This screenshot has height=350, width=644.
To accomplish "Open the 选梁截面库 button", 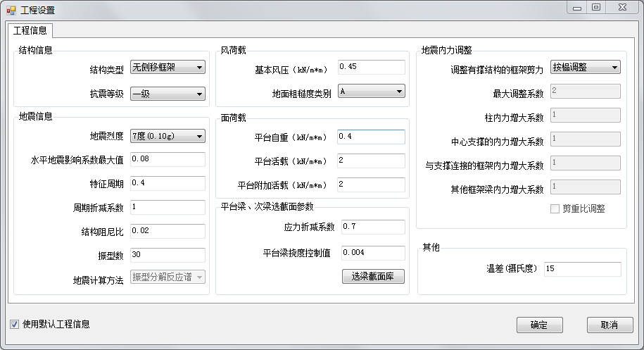I will 373,277.
